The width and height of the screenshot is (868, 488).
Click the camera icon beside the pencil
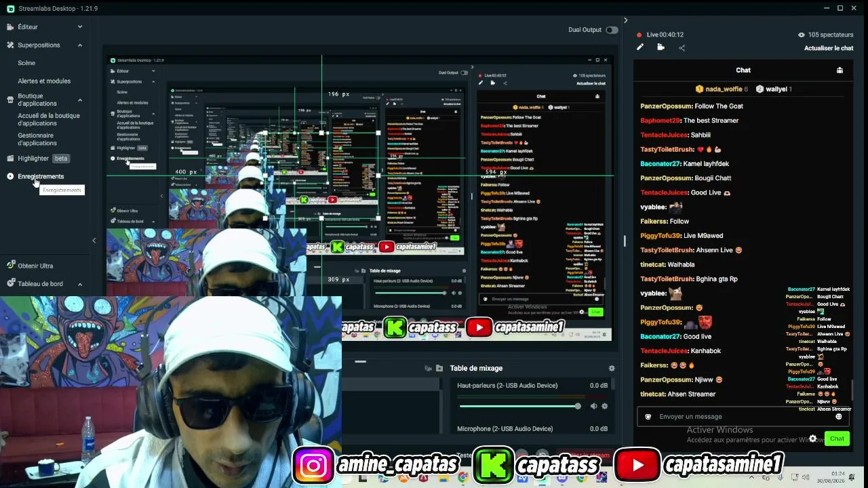660,47
